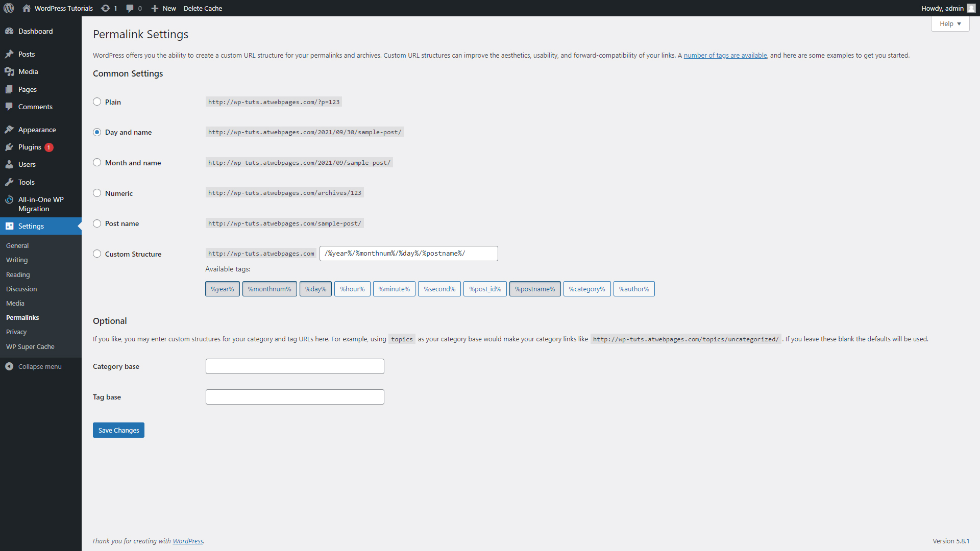Toggle the %day% tag button
Viewport: 980px width, 551px height.
point(315,289)
